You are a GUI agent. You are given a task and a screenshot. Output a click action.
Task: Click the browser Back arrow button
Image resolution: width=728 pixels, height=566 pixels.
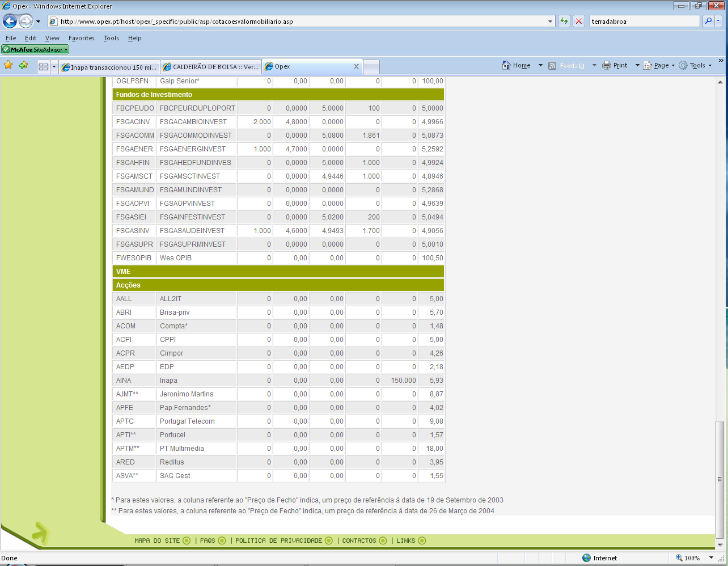click(x=10, y=22)
